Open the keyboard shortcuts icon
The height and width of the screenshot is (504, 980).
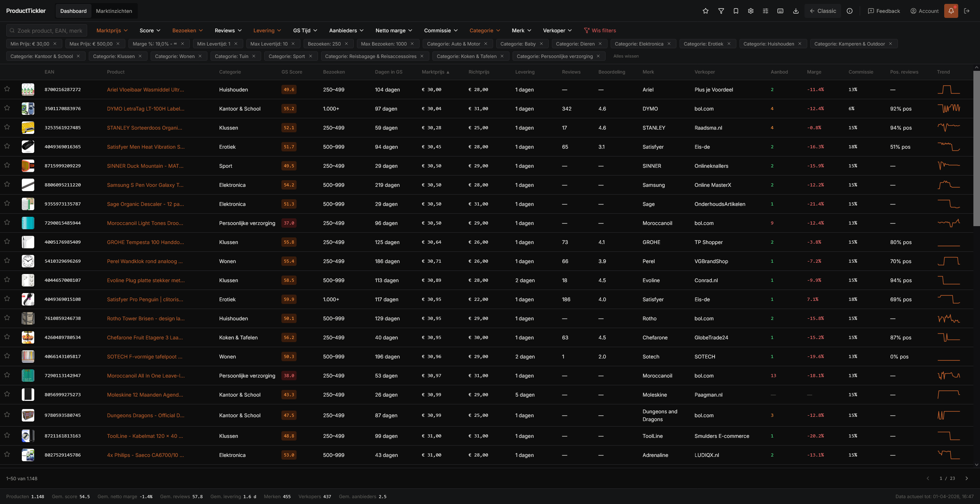tap(780, 11)
